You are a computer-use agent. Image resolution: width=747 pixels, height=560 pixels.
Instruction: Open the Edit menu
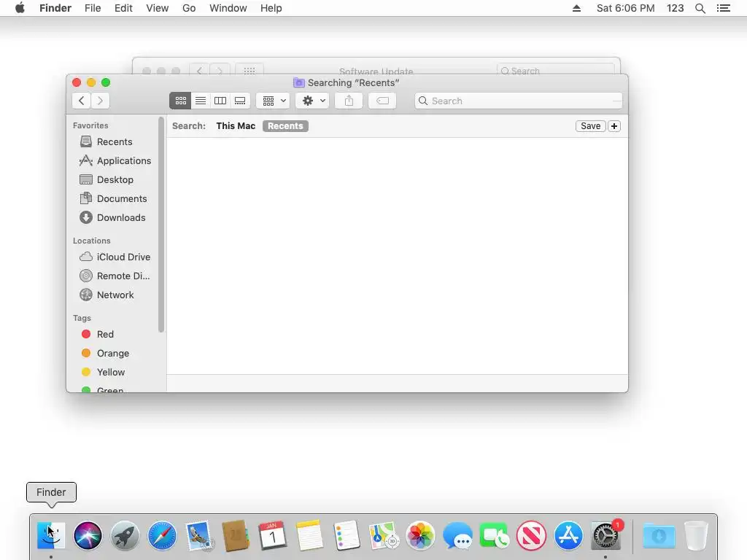(123, 8)
